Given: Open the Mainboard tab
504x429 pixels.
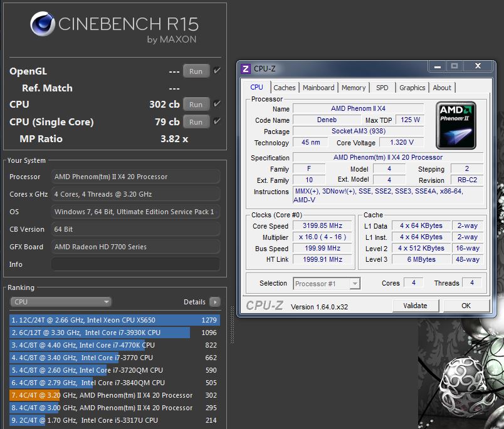Looking at the screenshot, I should 318,88.
